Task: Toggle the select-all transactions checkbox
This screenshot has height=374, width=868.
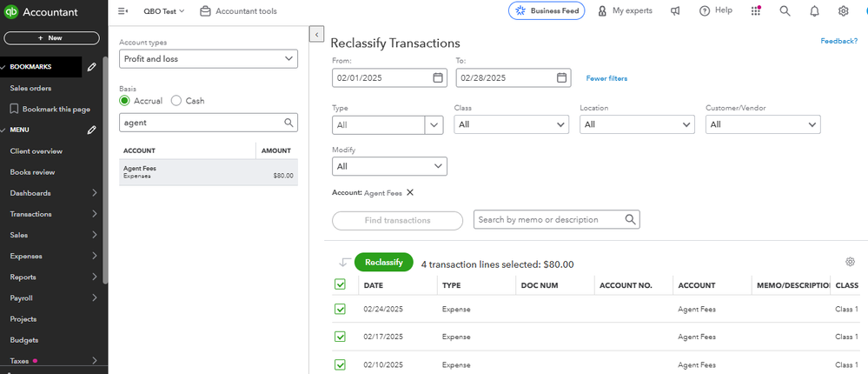Action: [340, 284]
